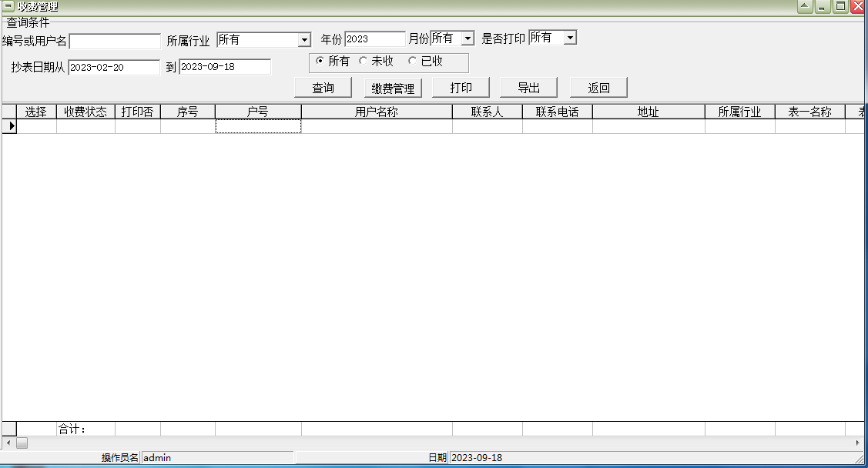Image resolution: width=868 pixels, height=468 pixels.
Task: Click the 年份 year field showing 2023
Action: 375,38
